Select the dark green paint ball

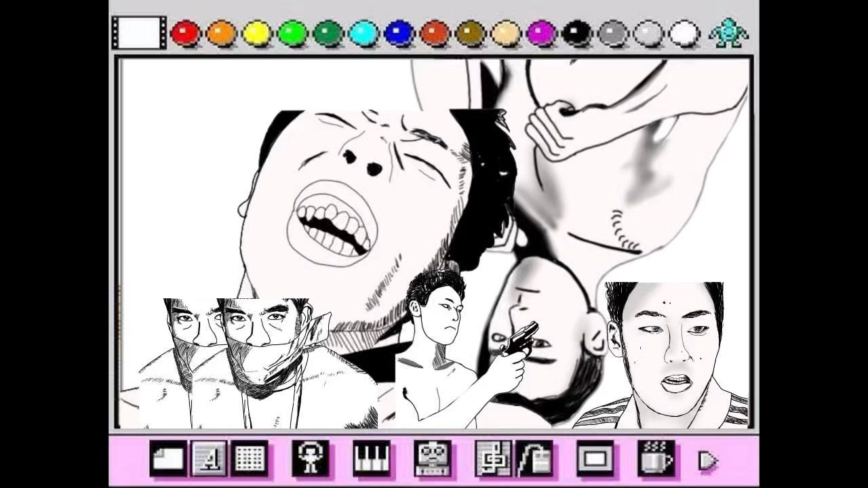(324, 32)
